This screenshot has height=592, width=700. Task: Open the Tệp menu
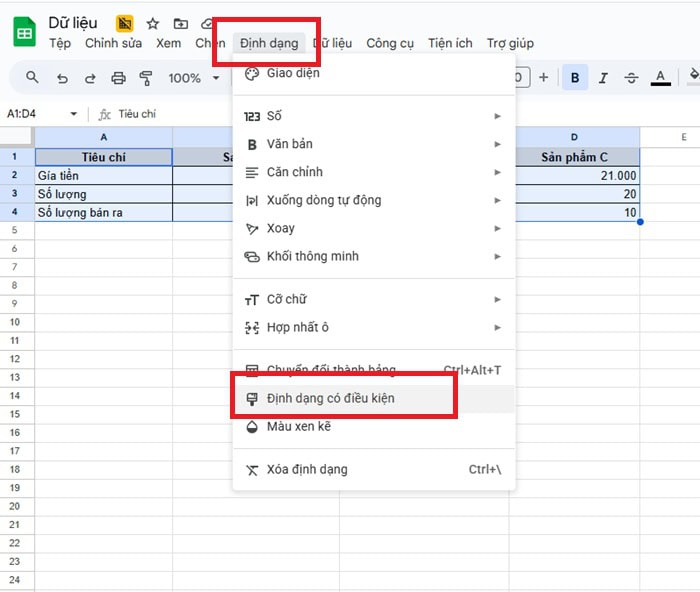coord(60,43)
